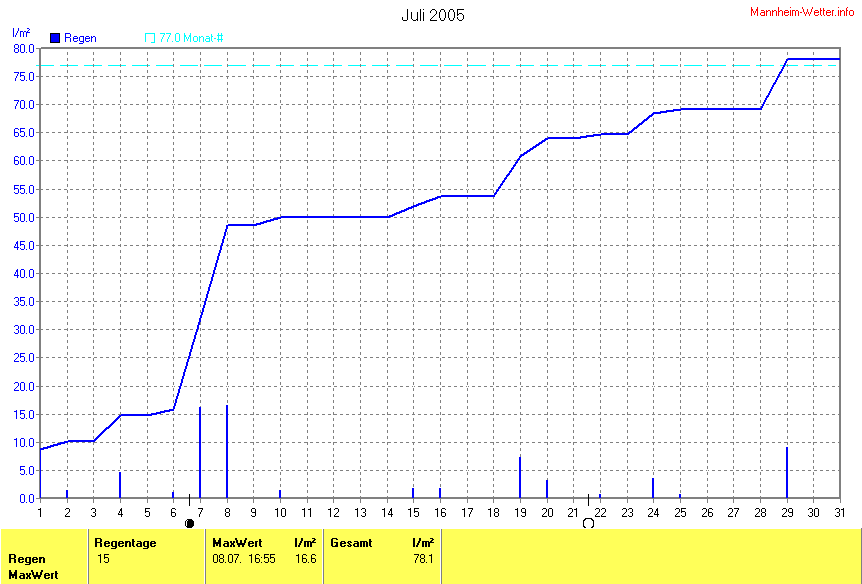Click the rain bar at day 7
Screen dimensions: 862x584
point(200,452)
